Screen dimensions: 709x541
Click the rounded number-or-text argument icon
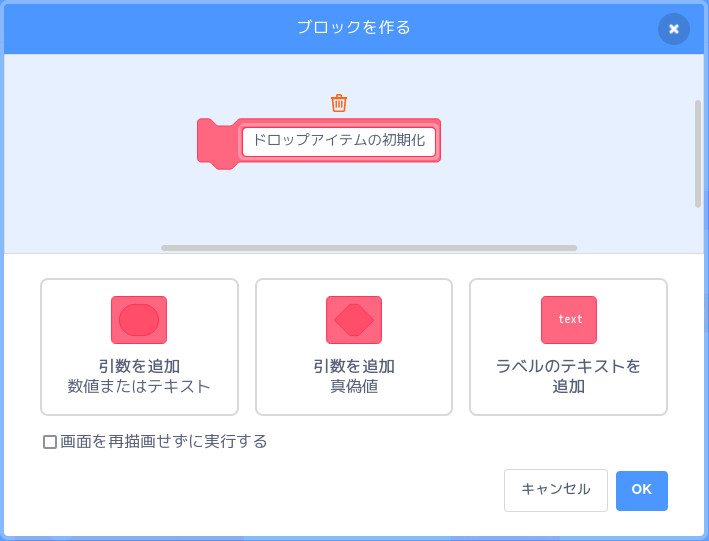(139, 320)
